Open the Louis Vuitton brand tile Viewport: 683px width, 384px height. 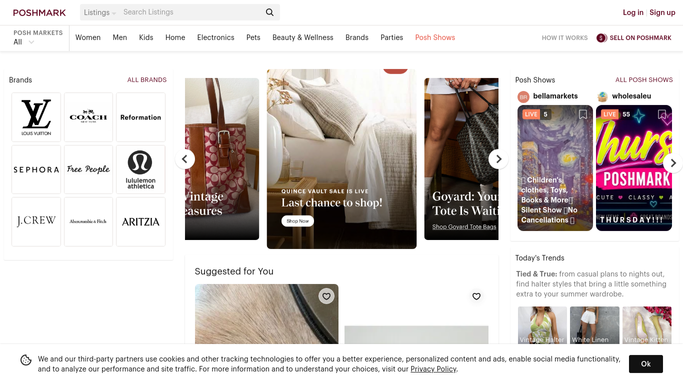point(36,117)
